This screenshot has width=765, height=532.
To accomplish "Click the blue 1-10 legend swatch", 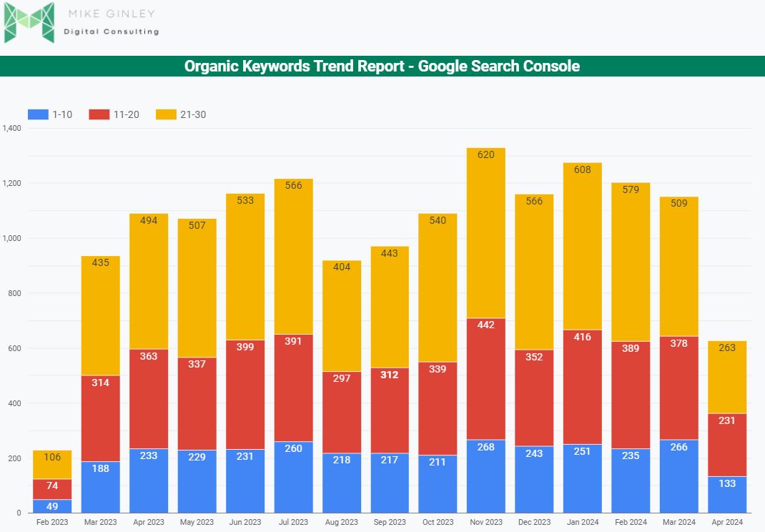I will click(38, 114).
